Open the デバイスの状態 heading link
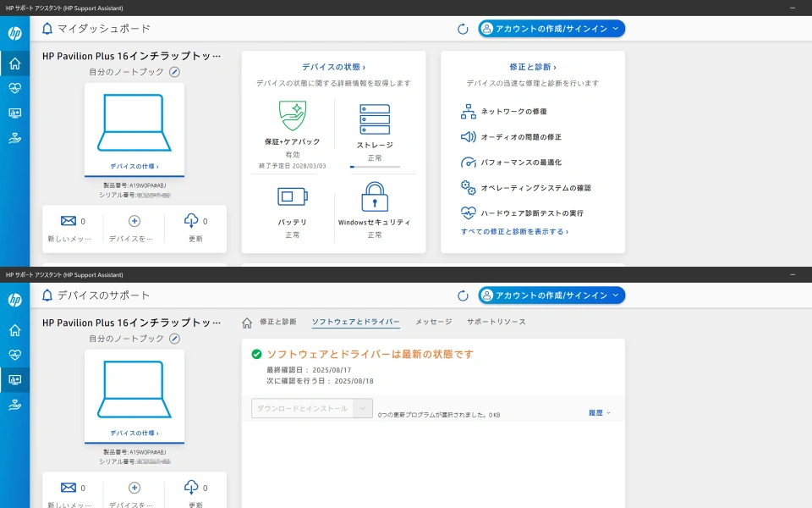 (x=333, y=67)
